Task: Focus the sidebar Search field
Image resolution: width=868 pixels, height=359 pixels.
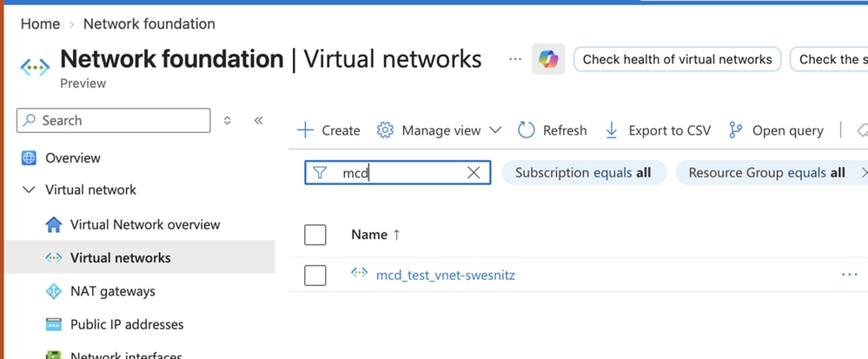Action: 114,120
